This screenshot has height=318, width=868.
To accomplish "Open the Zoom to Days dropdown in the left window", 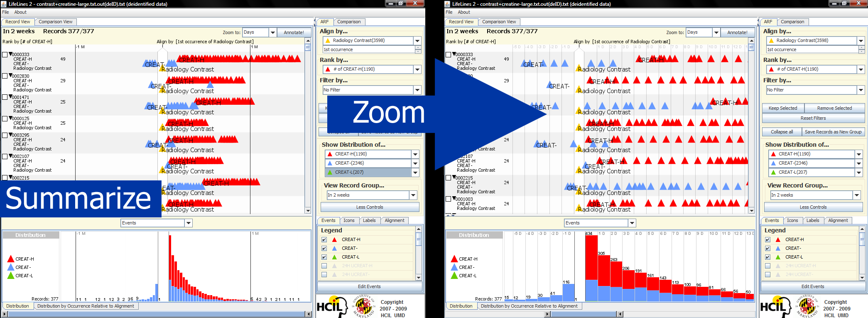I will point(272,32).
